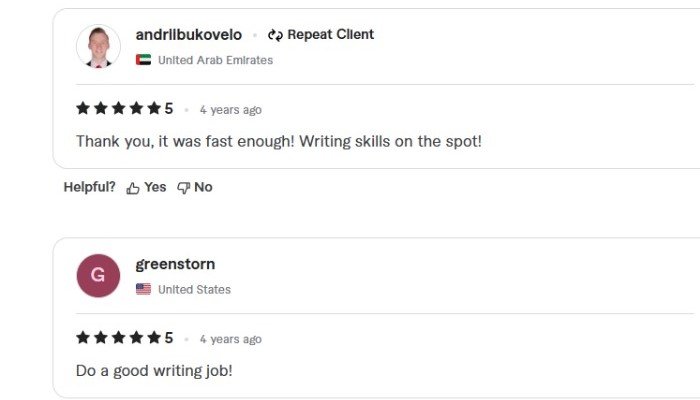
Task: Mark the review as not helpful with No
Action: [x=203, y=187]
